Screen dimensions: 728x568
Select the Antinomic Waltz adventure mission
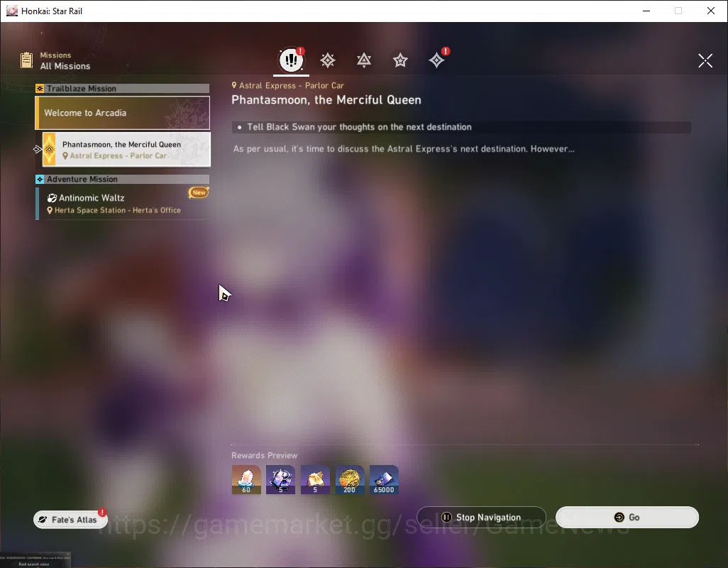[x=123, y=204]
